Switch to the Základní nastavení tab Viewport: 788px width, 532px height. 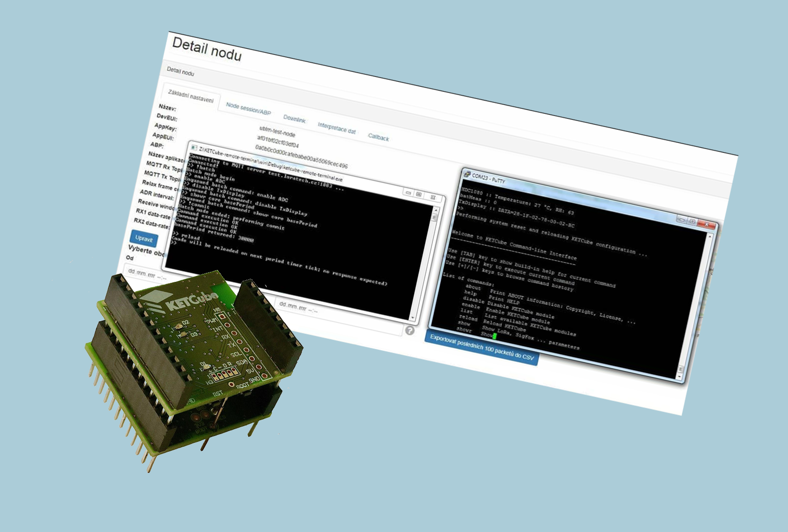(x=191, y=96)
